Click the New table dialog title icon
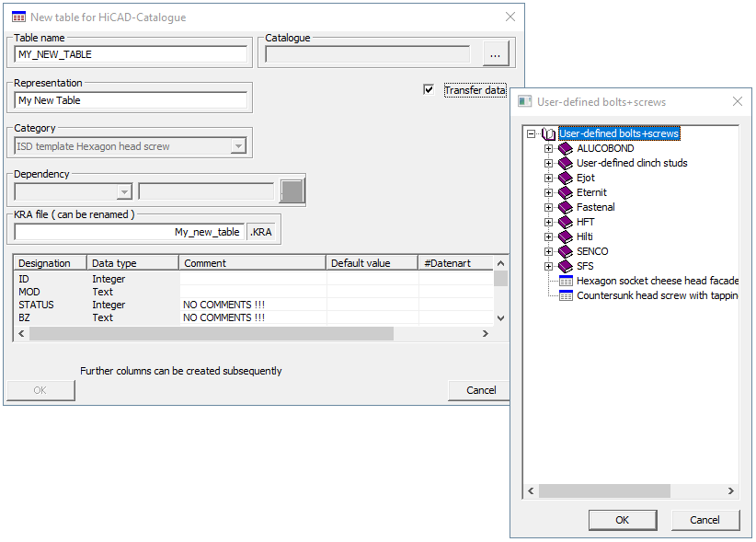Viewport: 756px width, 542px height. pyautogui.click(x=18, y=17)
